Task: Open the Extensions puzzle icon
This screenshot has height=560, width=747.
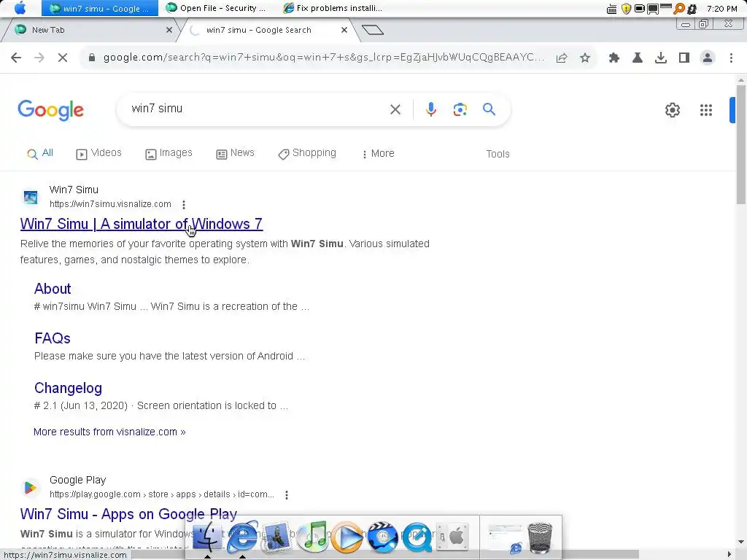Action: pos(614,58)
